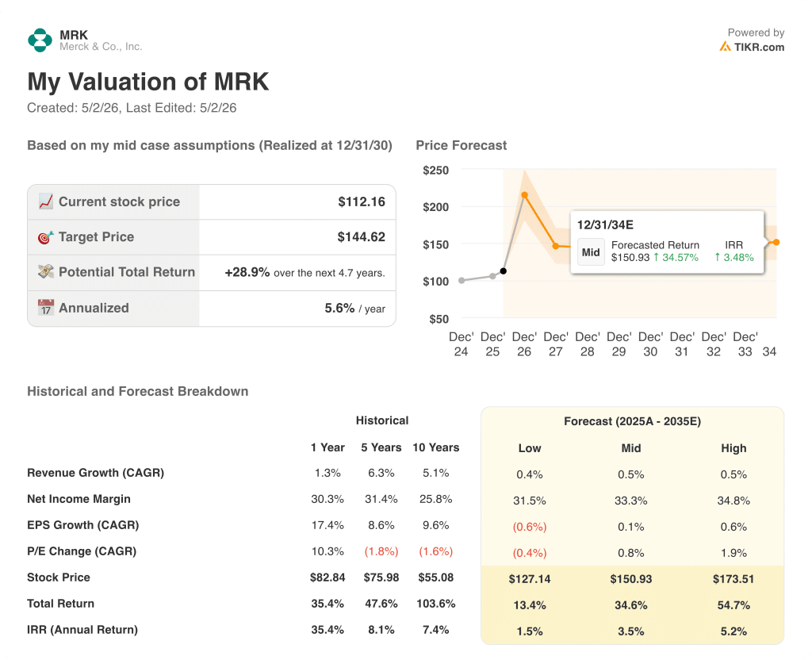Click the $250 y-axis label

pyautogui.click(x=436, y=170)
